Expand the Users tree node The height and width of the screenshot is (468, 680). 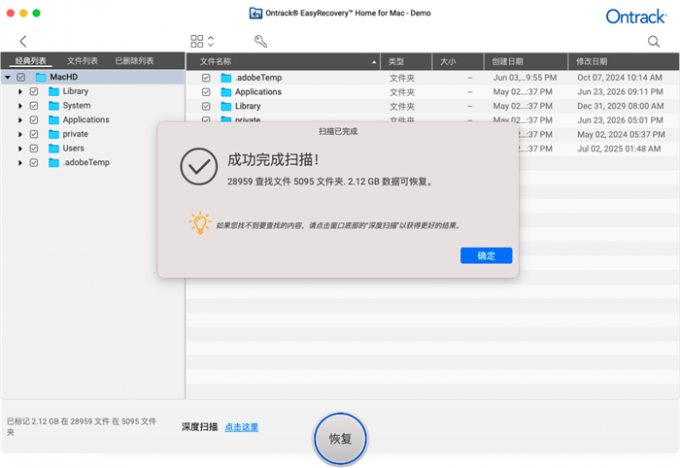[20, 148]
